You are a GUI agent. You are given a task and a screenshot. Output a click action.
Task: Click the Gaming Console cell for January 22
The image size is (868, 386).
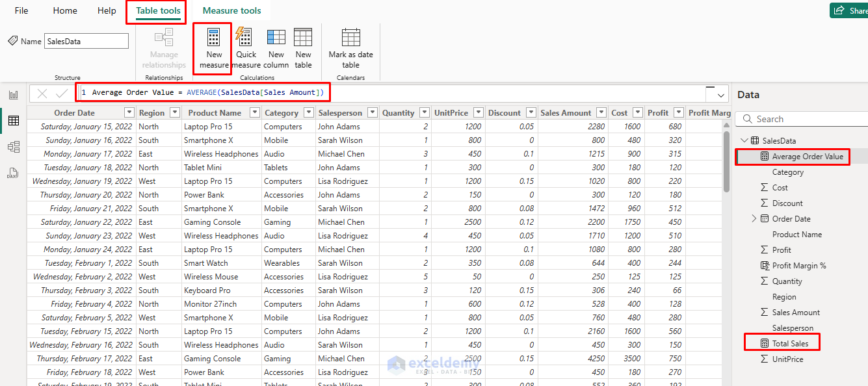pos(222,222)
